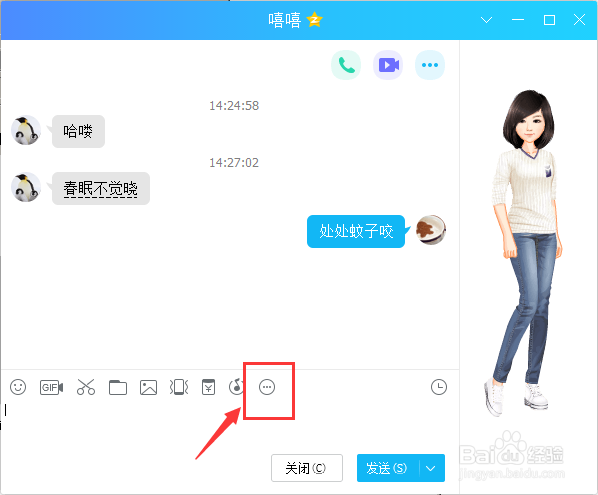Open the GIF recording tool
The height and width of the screenshot is (495, 598).
click(51, 387)
